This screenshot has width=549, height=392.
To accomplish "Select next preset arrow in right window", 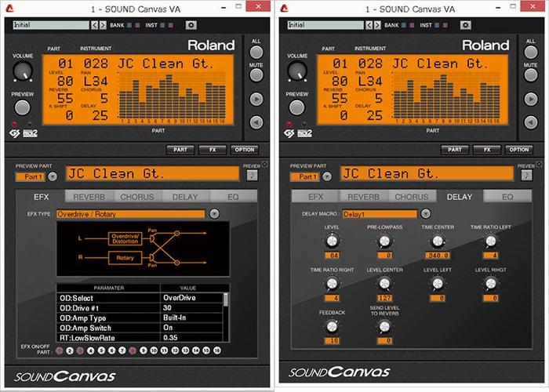I will click(377, 25).
